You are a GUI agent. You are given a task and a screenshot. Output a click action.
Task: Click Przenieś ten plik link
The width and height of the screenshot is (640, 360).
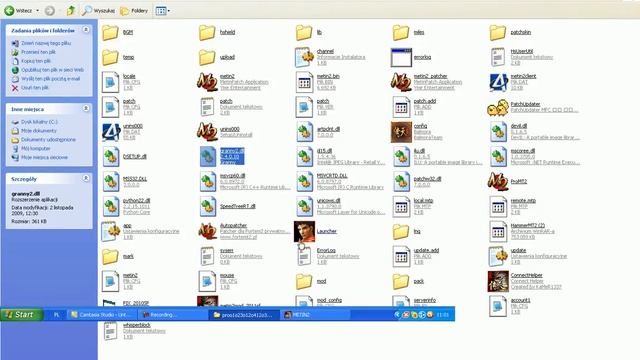[x=38, y=52]
